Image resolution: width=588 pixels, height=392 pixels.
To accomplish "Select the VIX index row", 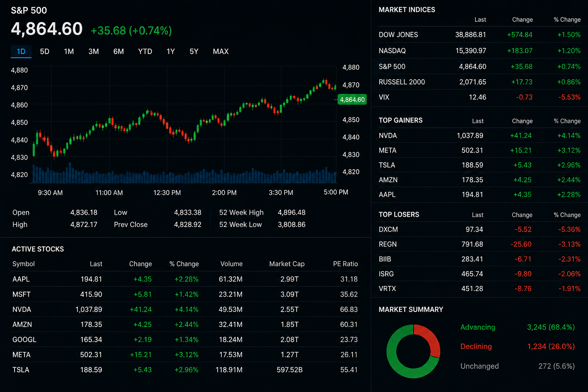I will pyautogui.click(x=480, y=97).
